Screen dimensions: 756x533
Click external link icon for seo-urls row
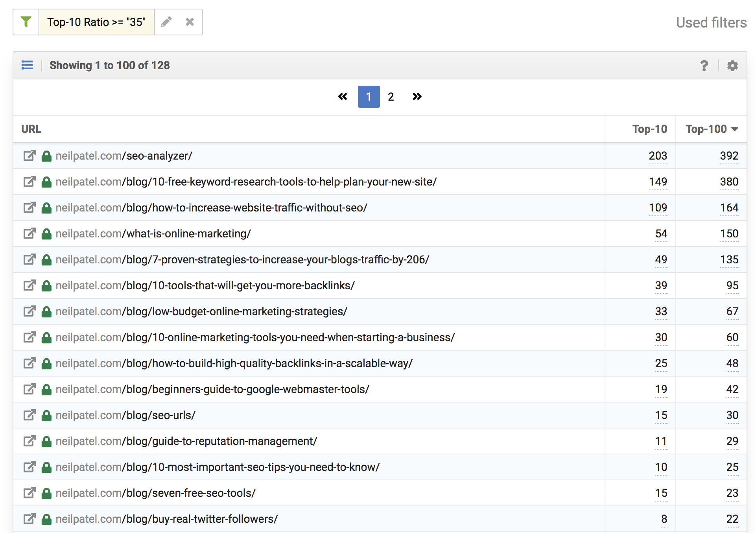click(x=30, y=415)
